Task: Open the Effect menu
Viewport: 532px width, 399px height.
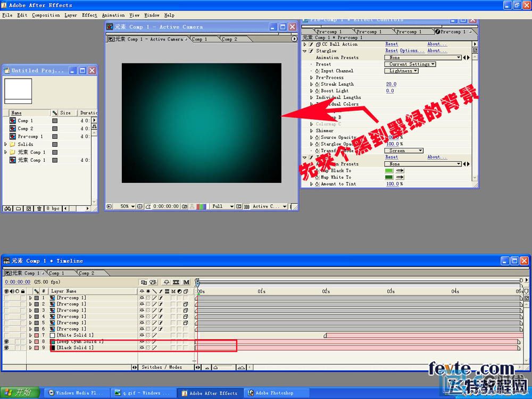Action: pyautogui.click(x=89, y=15)
